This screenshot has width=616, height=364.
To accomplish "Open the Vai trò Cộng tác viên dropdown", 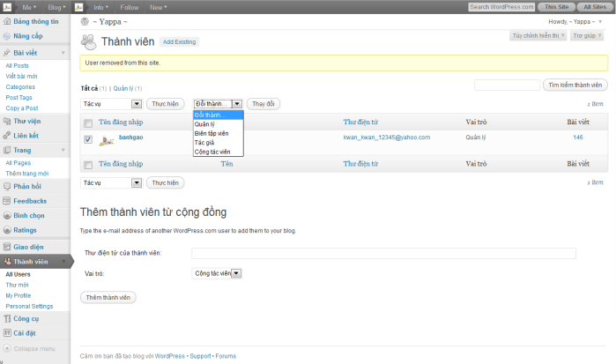I will pos(217,274).
